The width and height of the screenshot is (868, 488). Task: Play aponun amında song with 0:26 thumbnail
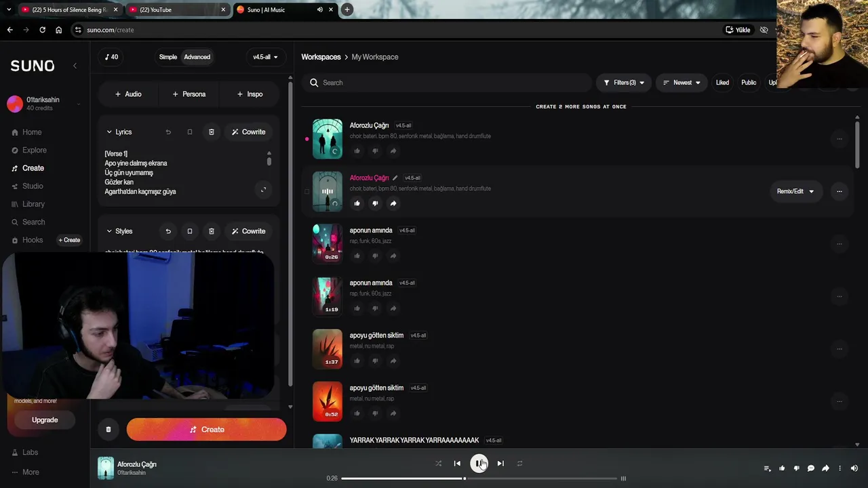tap(328, 243)
